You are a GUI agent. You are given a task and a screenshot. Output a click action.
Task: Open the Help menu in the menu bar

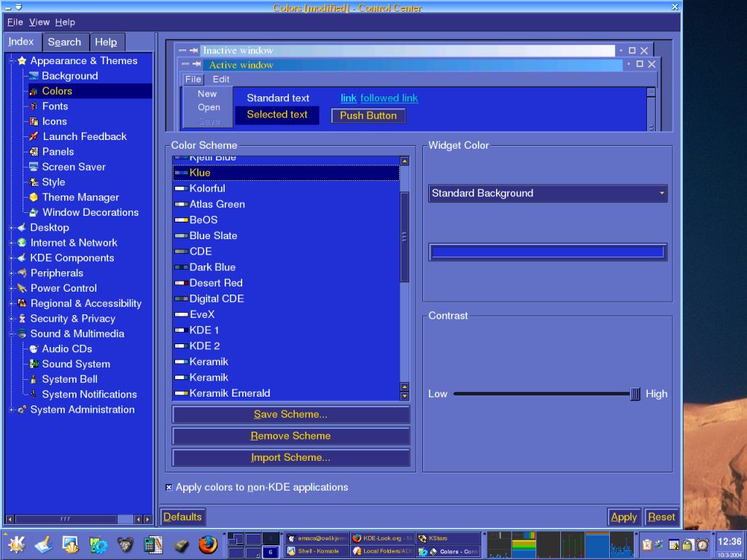65,22
